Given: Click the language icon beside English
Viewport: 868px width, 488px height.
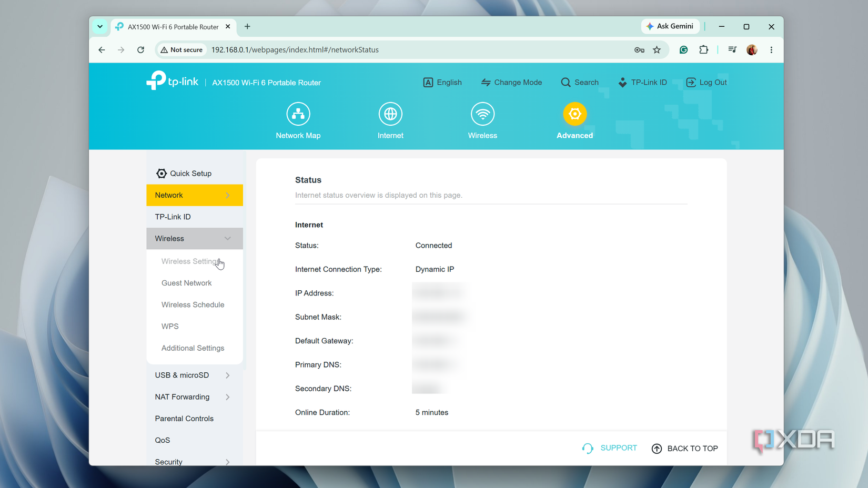Looking at the screenshot, I should tap(428, 83).
